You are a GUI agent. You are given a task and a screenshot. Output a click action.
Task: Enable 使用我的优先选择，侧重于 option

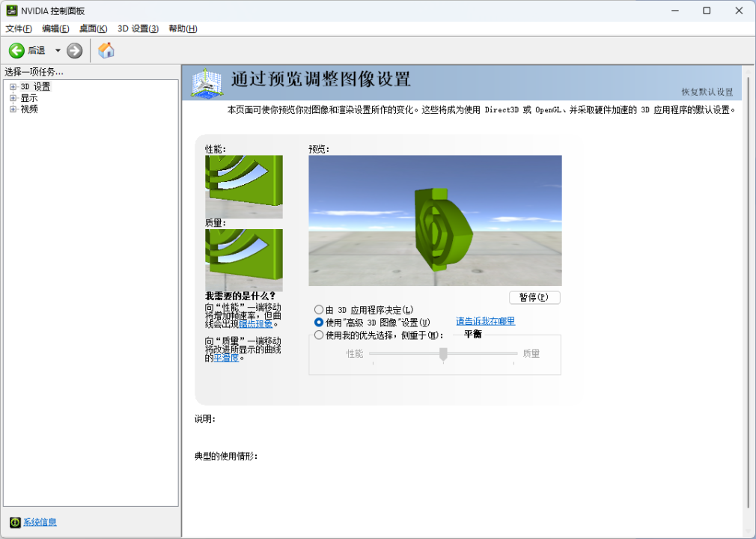tap(319, 335)
